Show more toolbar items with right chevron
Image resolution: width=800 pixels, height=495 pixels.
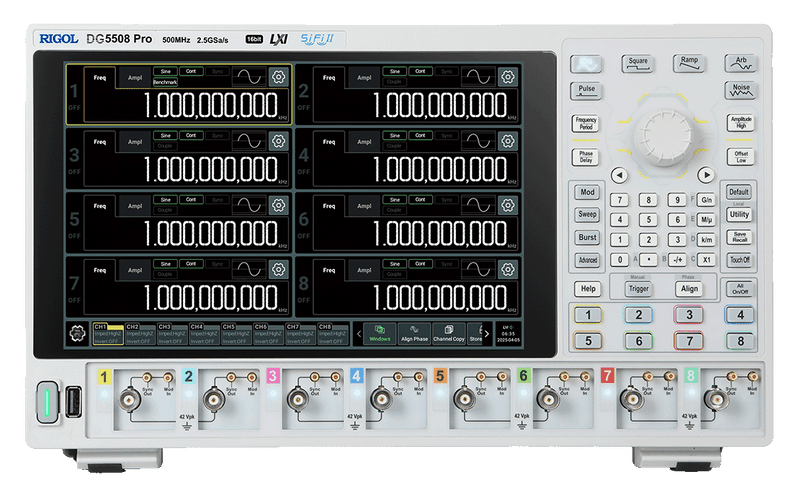click(x=487, y=334)
